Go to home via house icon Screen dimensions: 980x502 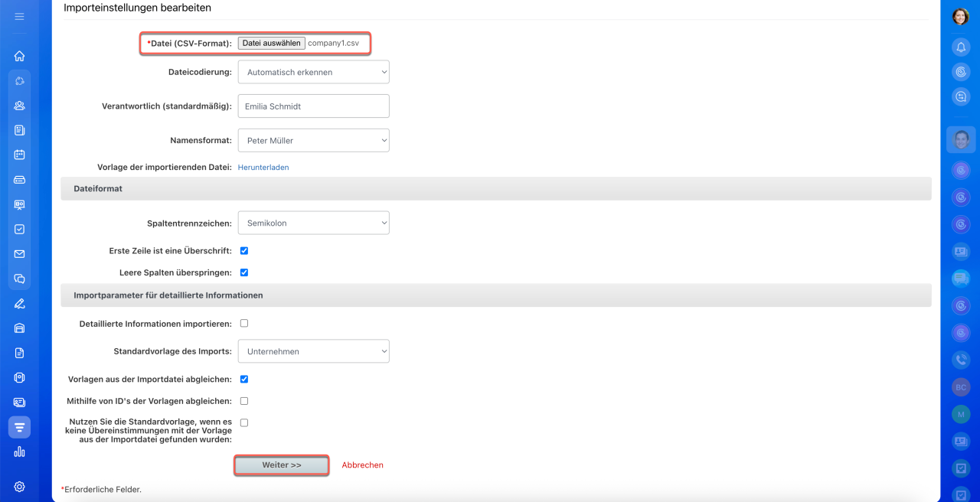click(19, 56)
